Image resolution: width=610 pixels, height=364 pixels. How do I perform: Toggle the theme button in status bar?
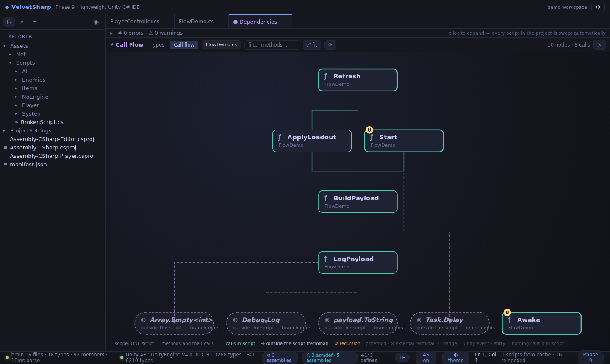click(456, 358)
